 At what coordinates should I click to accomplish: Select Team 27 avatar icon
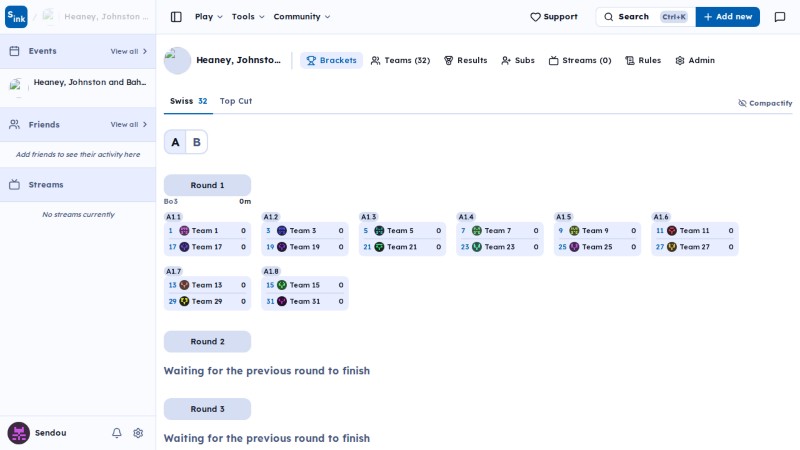pyautogui.click(x=672, y=247)
